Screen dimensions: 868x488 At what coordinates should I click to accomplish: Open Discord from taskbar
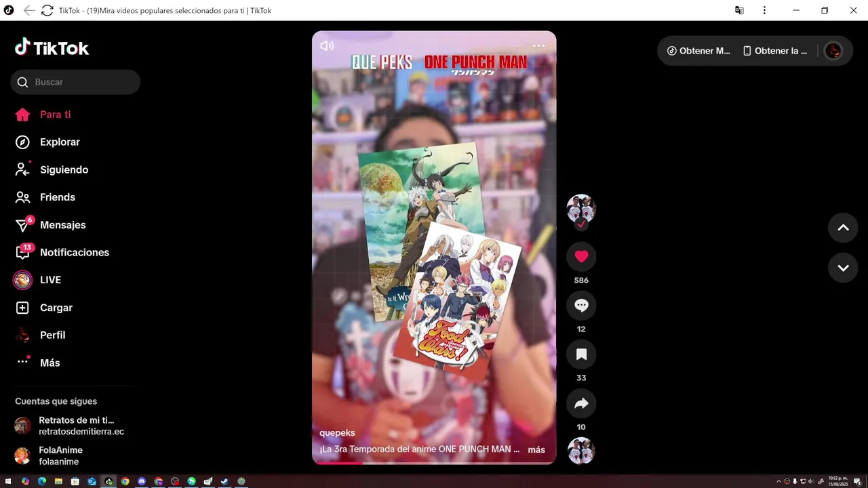142,481
